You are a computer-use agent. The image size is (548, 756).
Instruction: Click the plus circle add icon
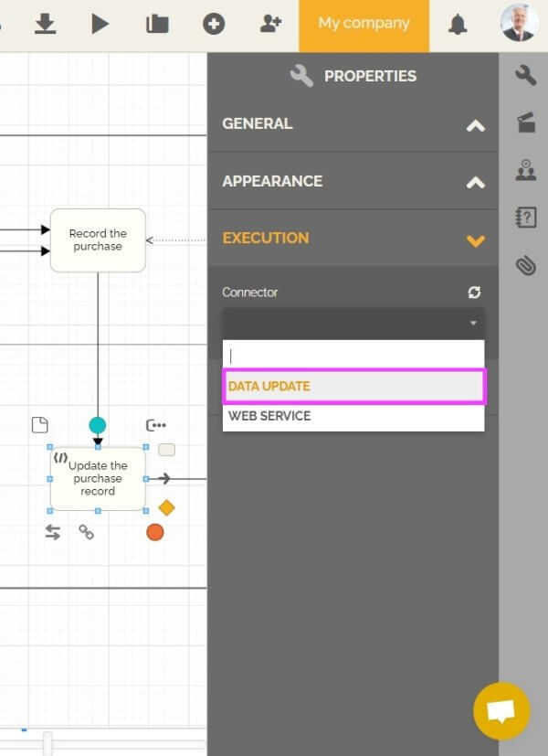[214, 24]
